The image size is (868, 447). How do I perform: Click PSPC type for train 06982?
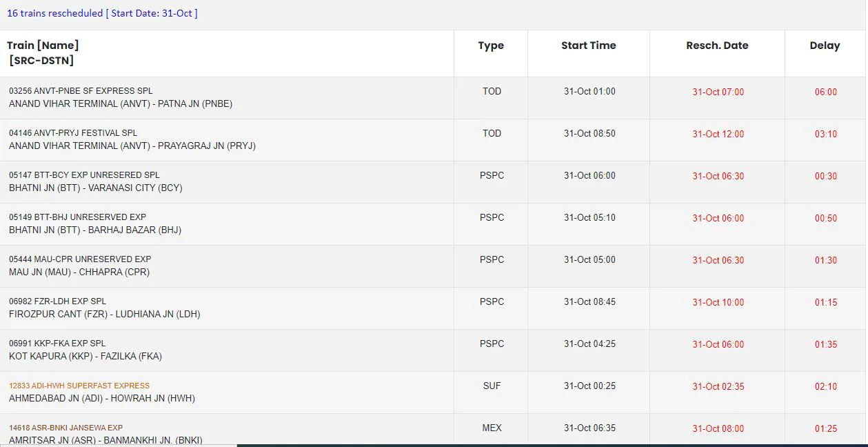coord(492,301)
